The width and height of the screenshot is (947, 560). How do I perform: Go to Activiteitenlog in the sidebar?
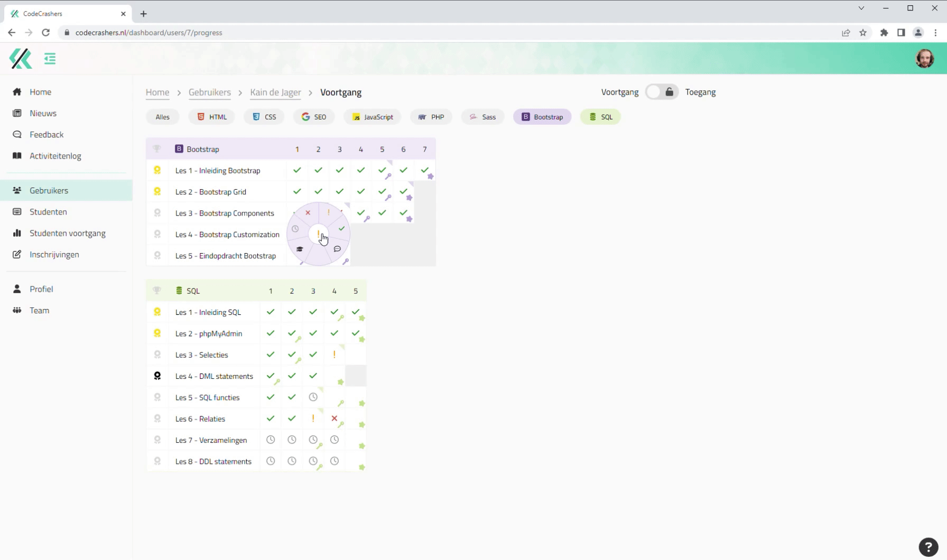[55, 156]
